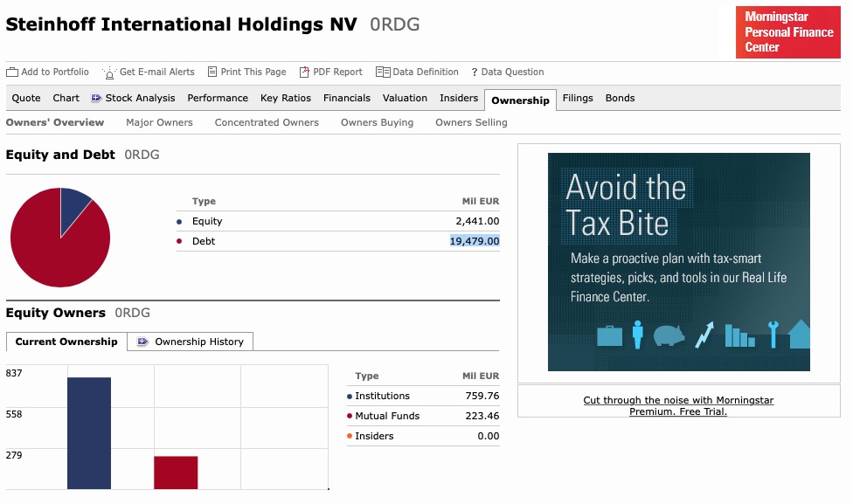Click the Get E-mail Alerts bell icon

pos(109,72)
